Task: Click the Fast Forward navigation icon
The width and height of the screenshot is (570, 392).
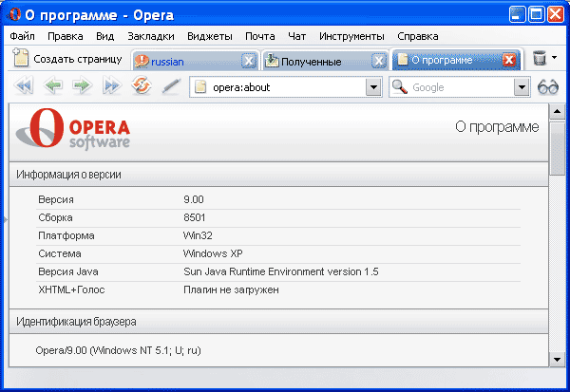Action: (x=111, y=86)
